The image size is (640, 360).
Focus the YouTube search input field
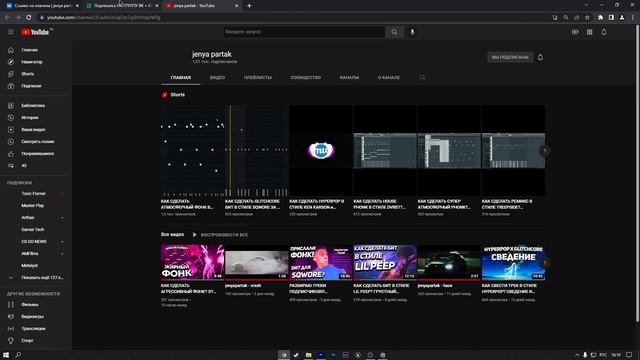pos(304,32)
